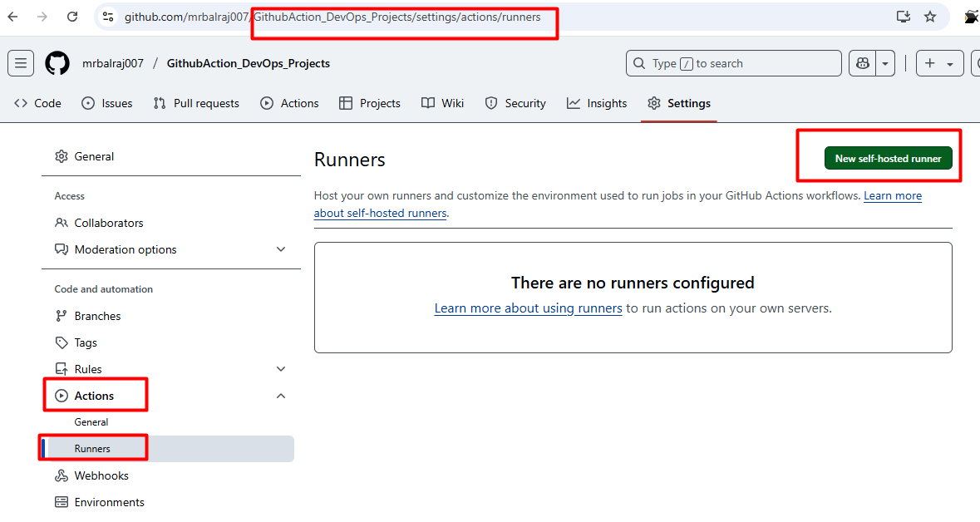Click the search field Type / to search

point(734,63)
